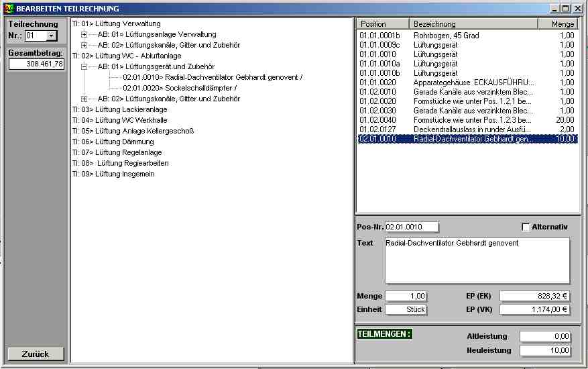Sort by the Position column header

[382, 23]
